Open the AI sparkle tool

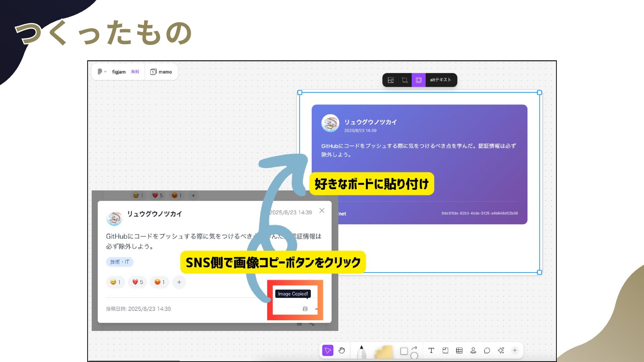[501, 351]
